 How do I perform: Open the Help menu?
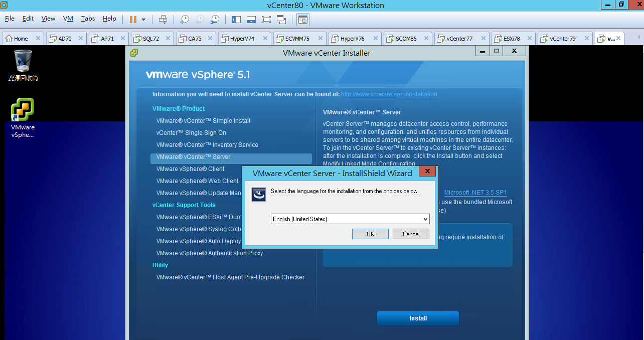tap(109, 19)
